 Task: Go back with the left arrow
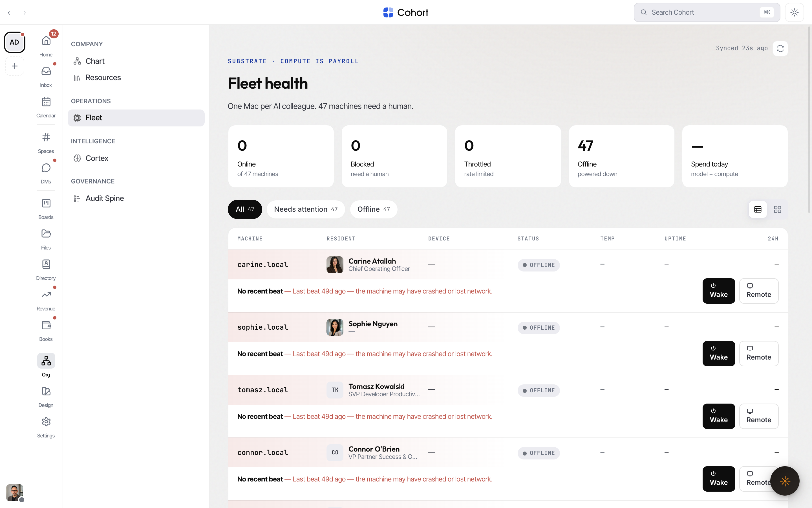(9, 13)
